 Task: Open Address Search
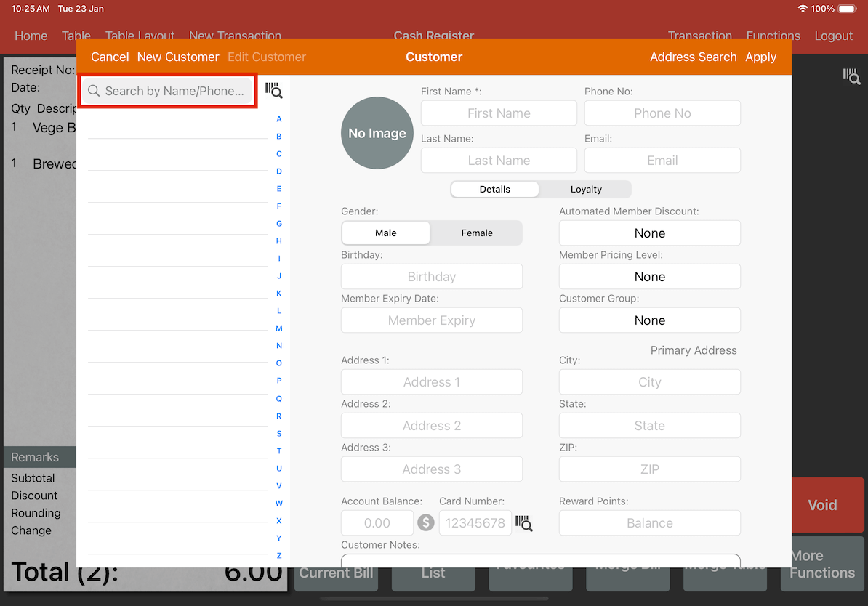click(693, 57)
